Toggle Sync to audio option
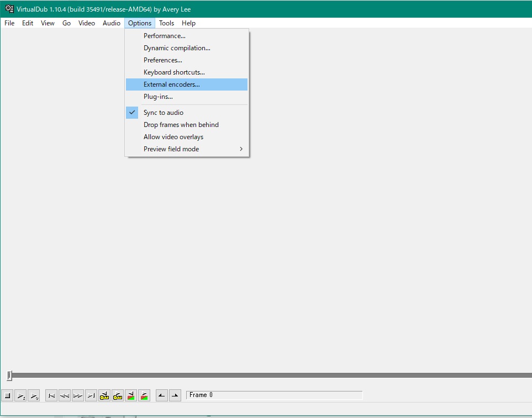 pyautogui.click(x=187, y=113)
